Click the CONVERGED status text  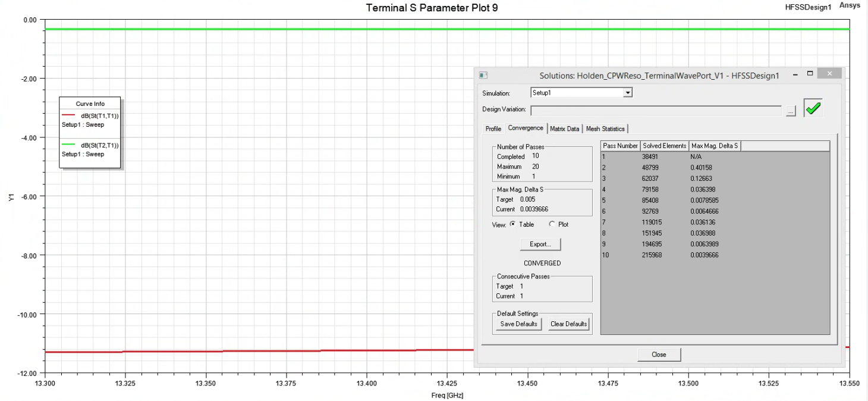542,263
